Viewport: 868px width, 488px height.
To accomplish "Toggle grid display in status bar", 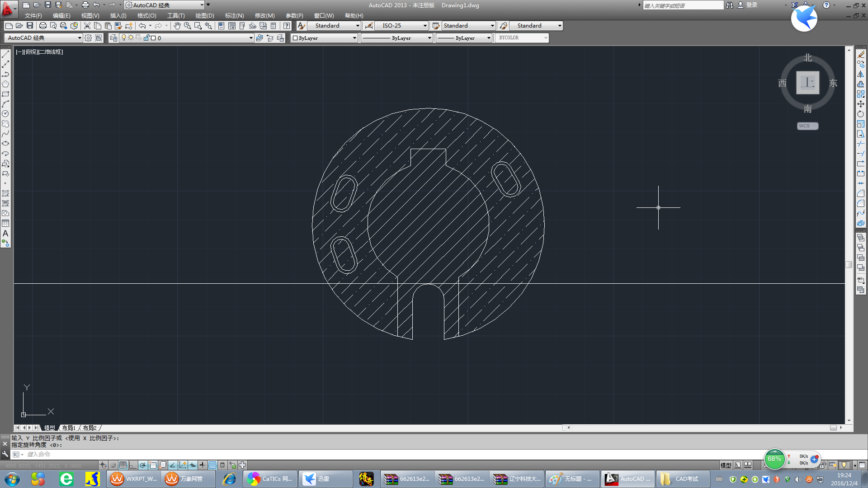I will [x=123, y=465].
